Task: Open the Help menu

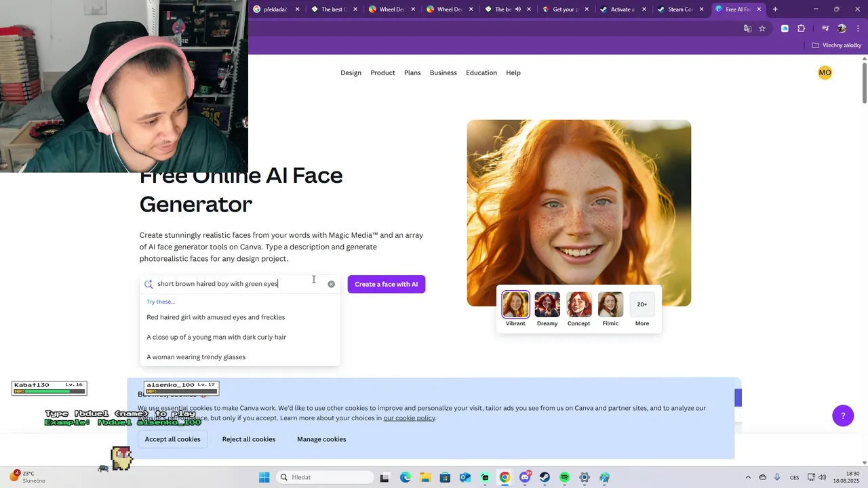Action: 513,73
